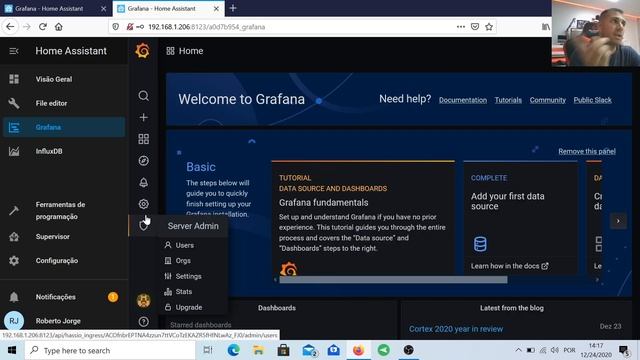640x360 pixels.
Task: Open a new browser tab
Action: click(x=233, y=8)
